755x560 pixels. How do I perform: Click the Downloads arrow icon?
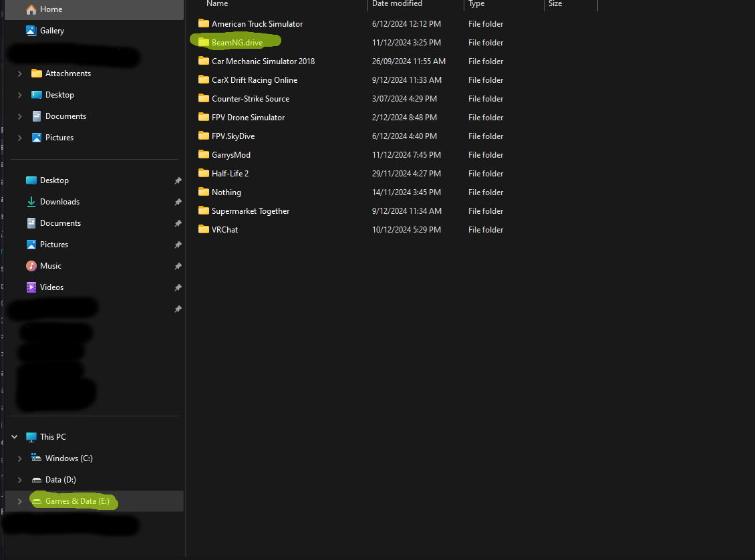pyautogui.click(x=31, y=202)
